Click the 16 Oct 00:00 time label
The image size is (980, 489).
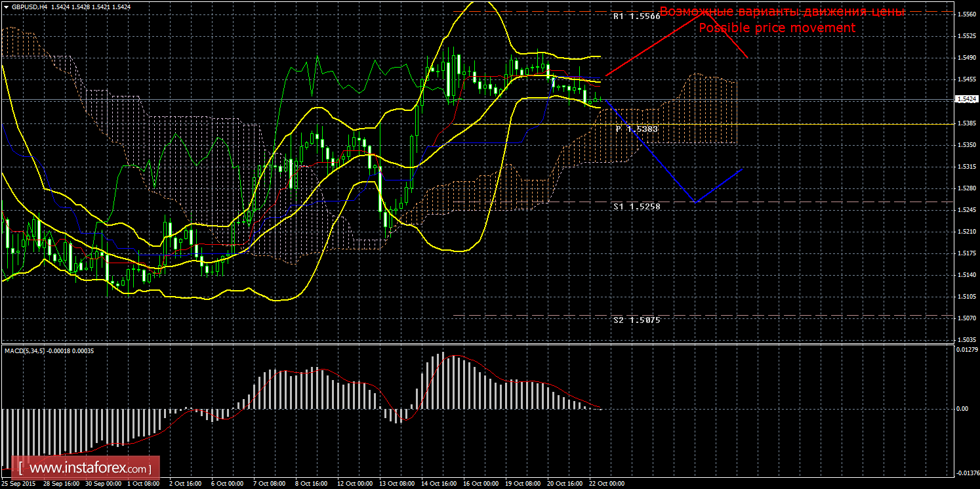tap(480, 484)
